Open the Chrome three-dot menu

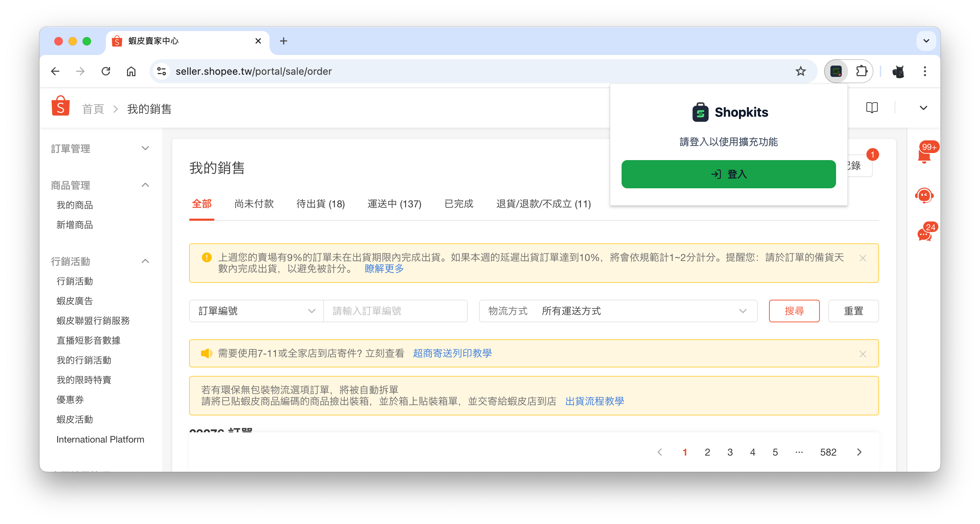[x=925, y=71]
